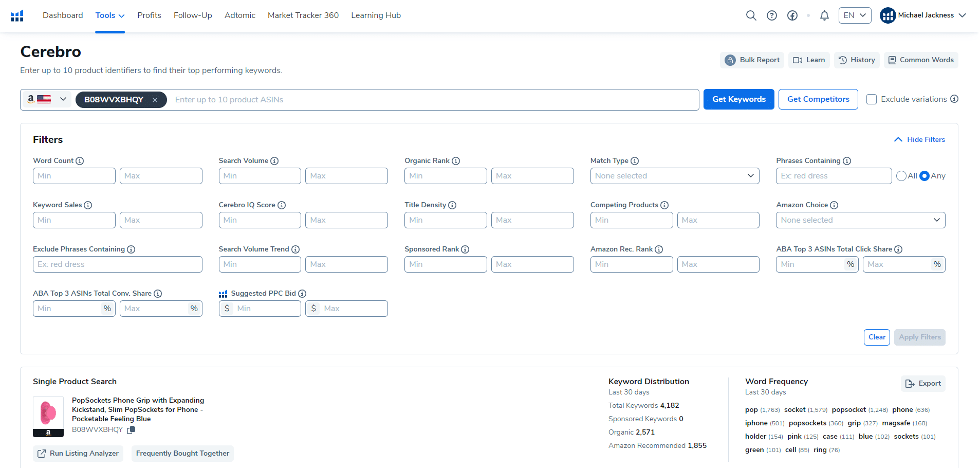Click Michael Jackness profile avatar
The height and width of the screenshot is (468, 980).
(x=887, y=15)
